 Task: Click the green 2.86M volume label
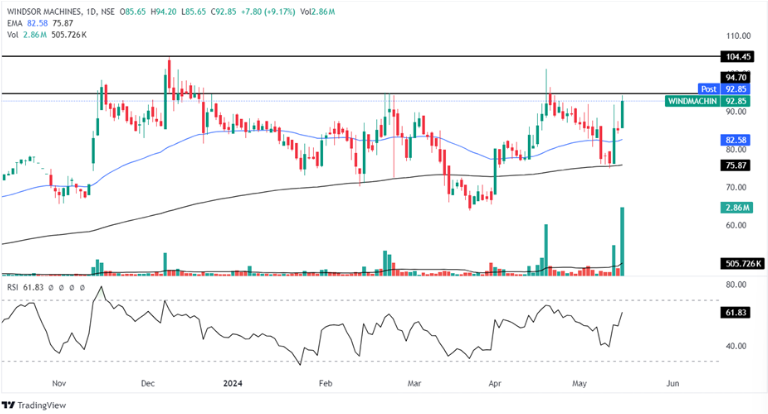737,207
